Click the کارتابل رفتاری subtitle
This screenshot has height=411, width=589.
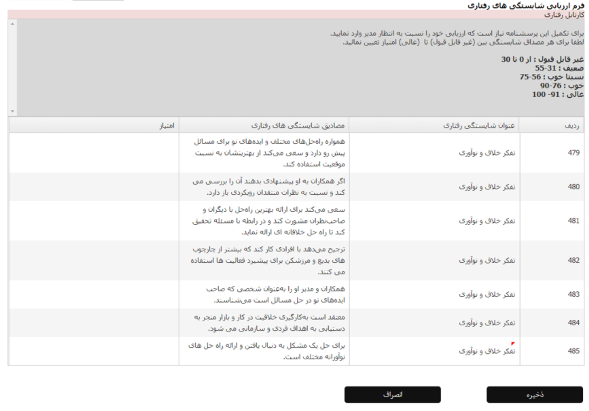click(x=564, y=15)
